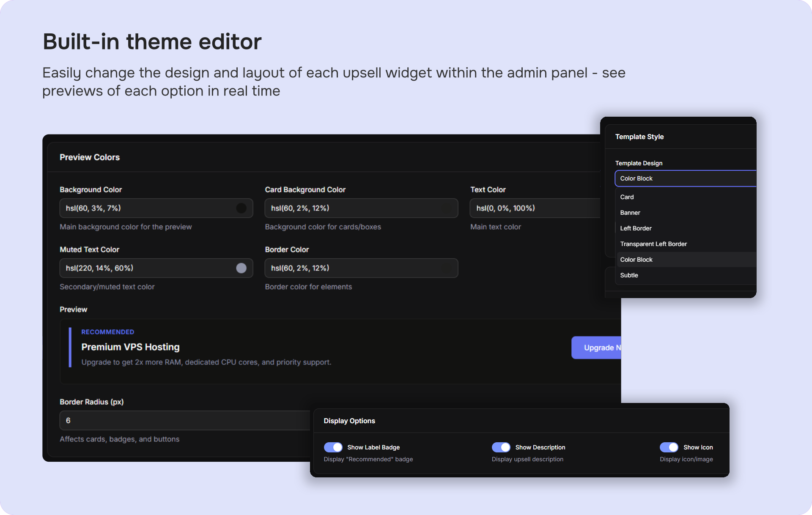Edit the Muted Text Color field
812x515 pixels.
pyautogui.click(x=144, y=268)
